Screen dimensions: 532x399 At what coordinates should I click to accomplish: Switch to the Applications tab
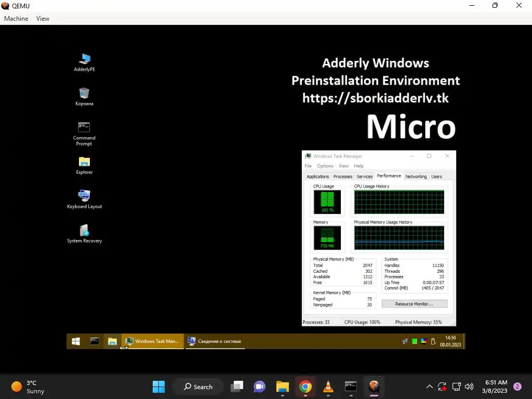[x=317, y=177]
